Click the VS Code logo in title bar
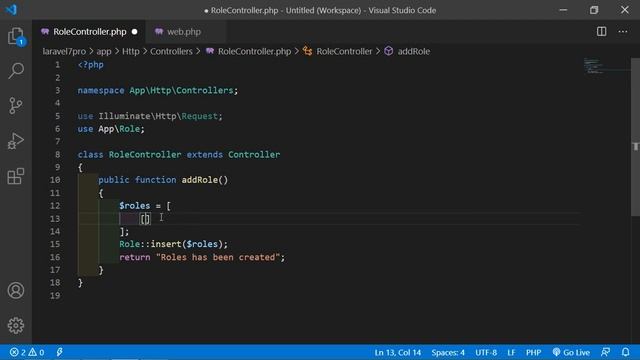This screenshot has width=640, height=360. point(11,9)
